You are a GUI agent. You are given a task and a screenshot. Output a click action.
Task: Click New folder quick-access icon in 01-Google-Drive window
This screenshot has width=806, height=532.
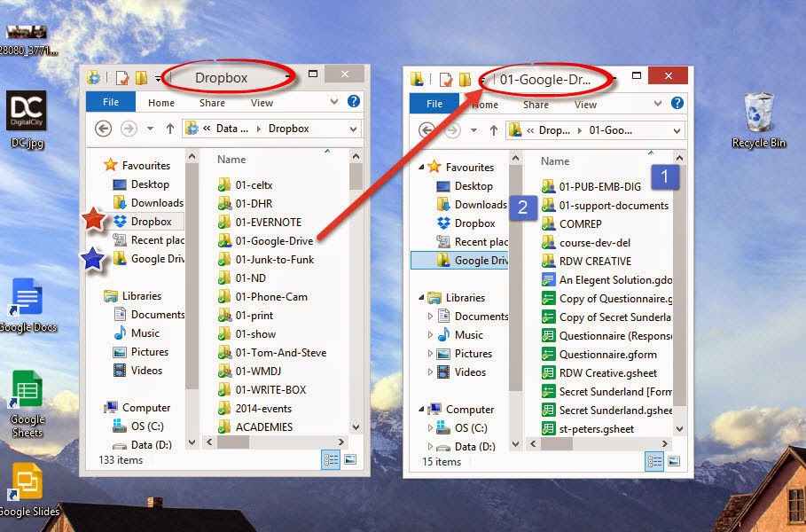click(x=465, y=80)
